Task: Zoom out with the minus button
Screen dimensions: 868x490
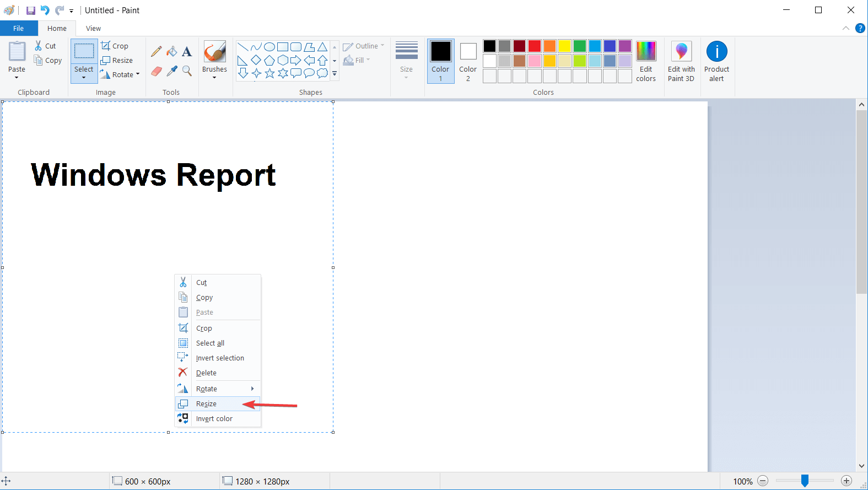Action: coord(763,481)
